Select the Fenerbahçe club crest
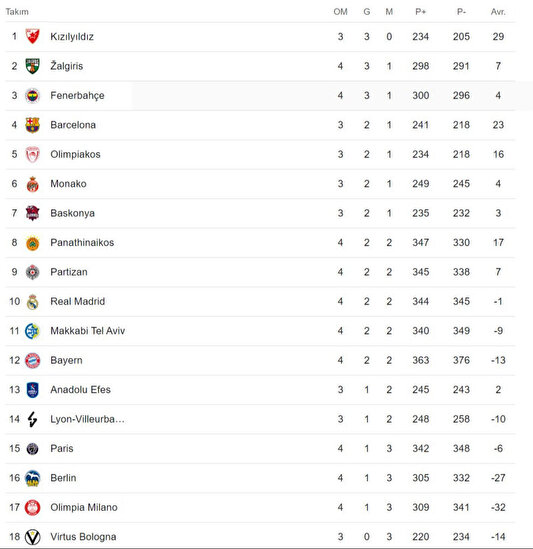The width and height of the screenshot is (533, 549). 33,95
